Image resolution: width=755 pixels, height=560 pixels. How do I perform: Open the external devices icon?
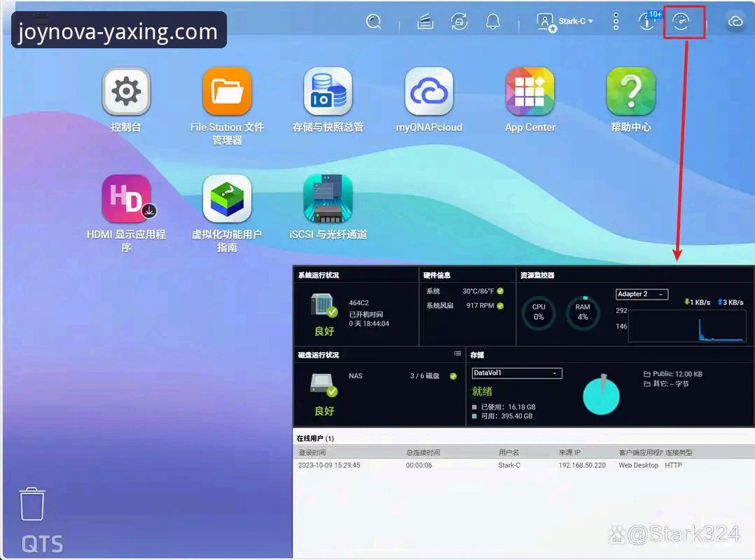point(459,21)
